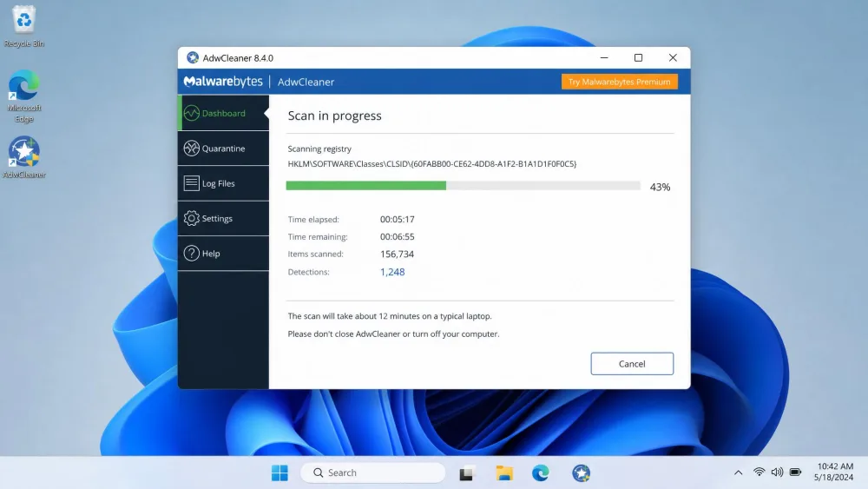The image size is (868, 489).
Task: Click the Scanning registry status text
Action: click(x=319, y=149)
